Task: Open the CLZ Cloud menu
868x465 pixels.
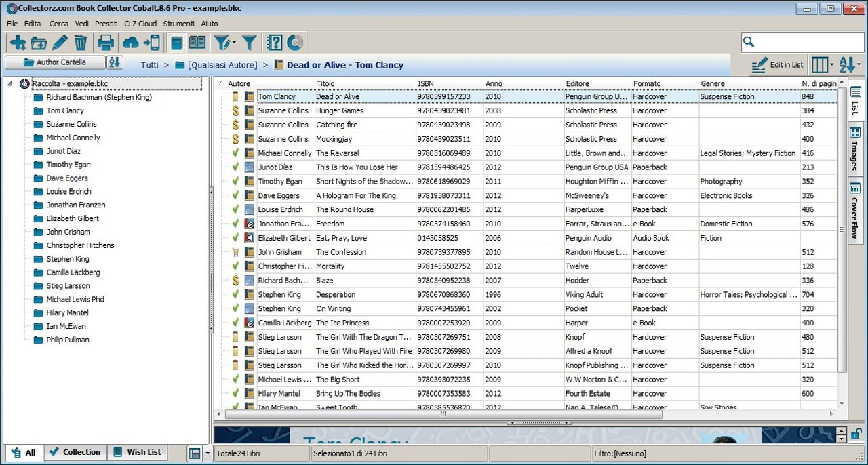Action: point(140,24)
